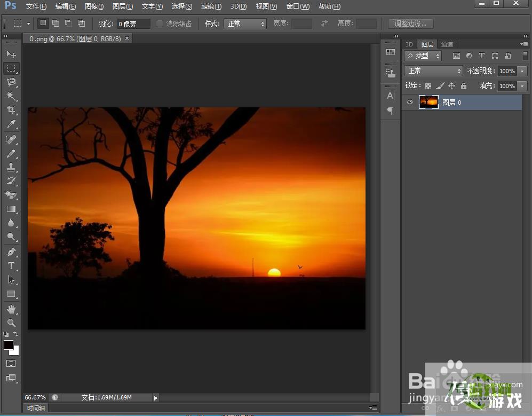Change the screen mode
Viewport: 532px width, 416px height.
click(11, 378)
